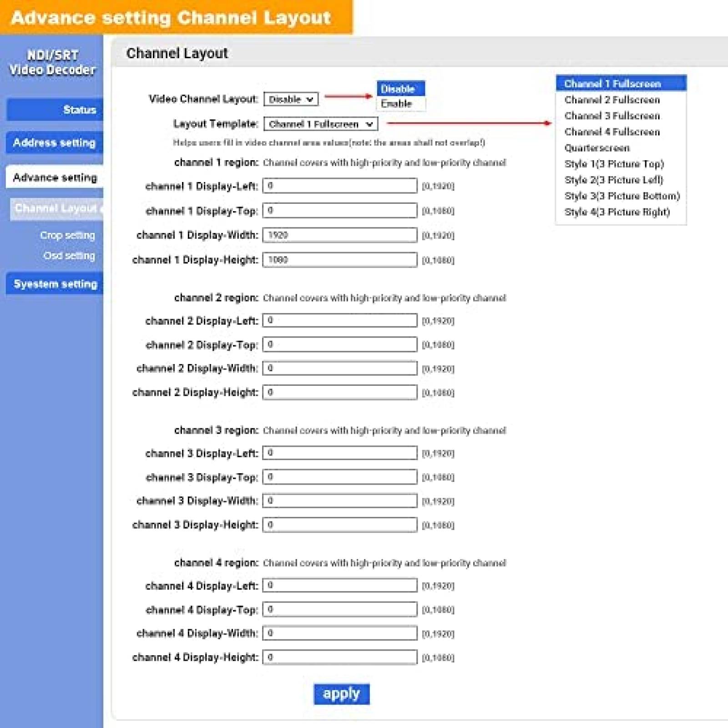
Task: Click the Channel Layout panel title
Action: [x=177, y=53]
